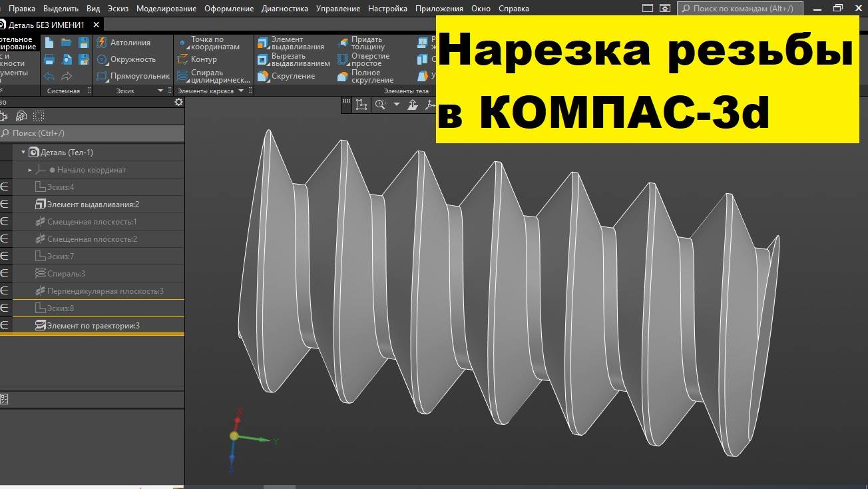Open the tree panel settings gear
Viewport: 868px width, 489px height.
(178, 102)
